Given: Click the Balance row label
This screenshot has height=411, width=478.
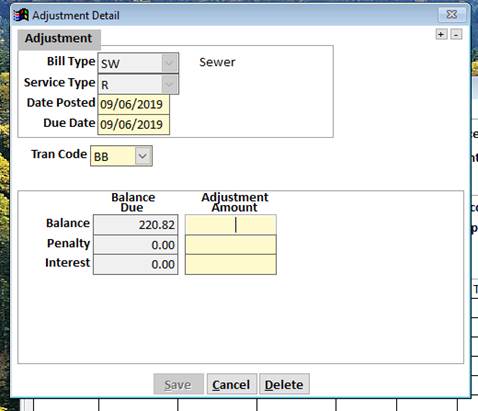Looking at the screenshot, I should (68, 223).
